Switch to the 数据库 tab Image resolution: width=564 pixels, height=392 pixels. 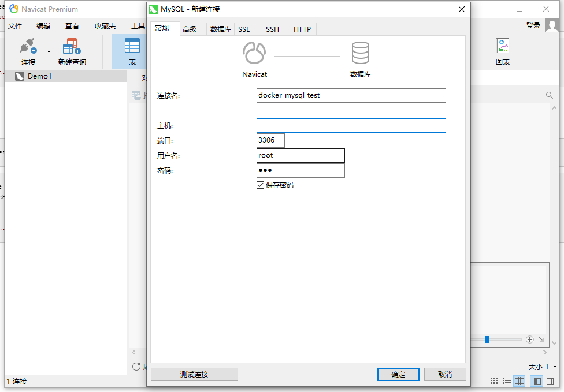click(x=221, y=29)
